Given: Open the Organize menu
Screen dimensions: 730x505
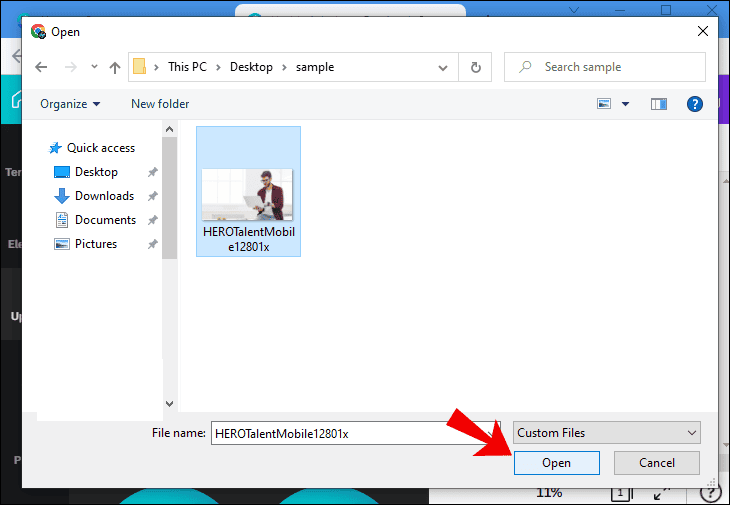Looking at the screenshot, I should 70,104.
